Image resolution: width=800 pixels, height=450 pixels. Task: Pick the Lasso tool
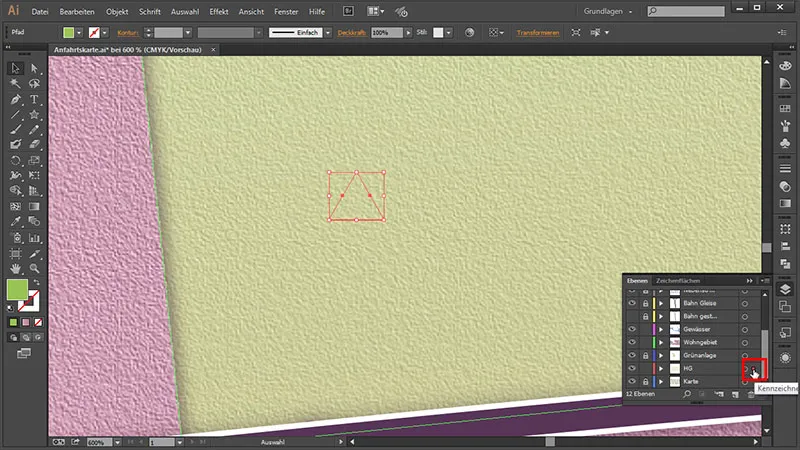click(x=34, y=83)
